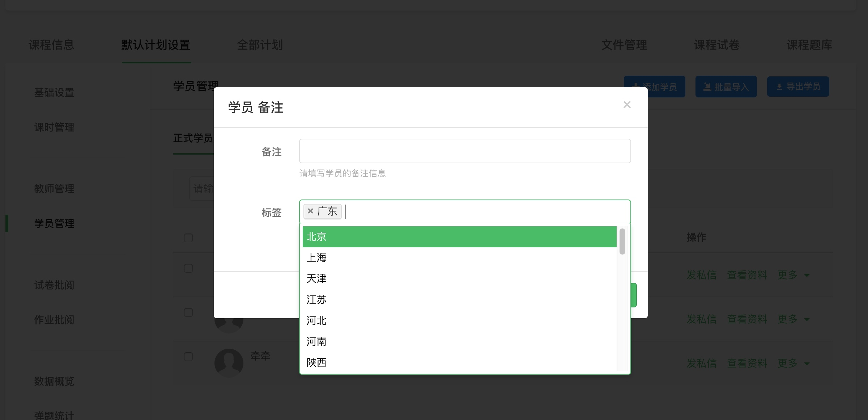This screenshot has width=868, height=420.
Task: Switch to the 全部计划 tab
Action: (260, 45)
